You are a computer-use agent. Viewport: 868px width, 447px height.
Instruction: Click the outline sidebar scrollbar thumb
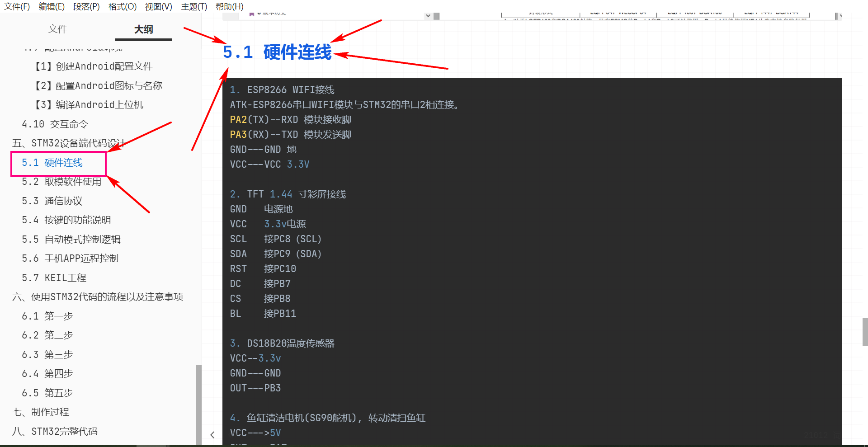tap(199, 405)
